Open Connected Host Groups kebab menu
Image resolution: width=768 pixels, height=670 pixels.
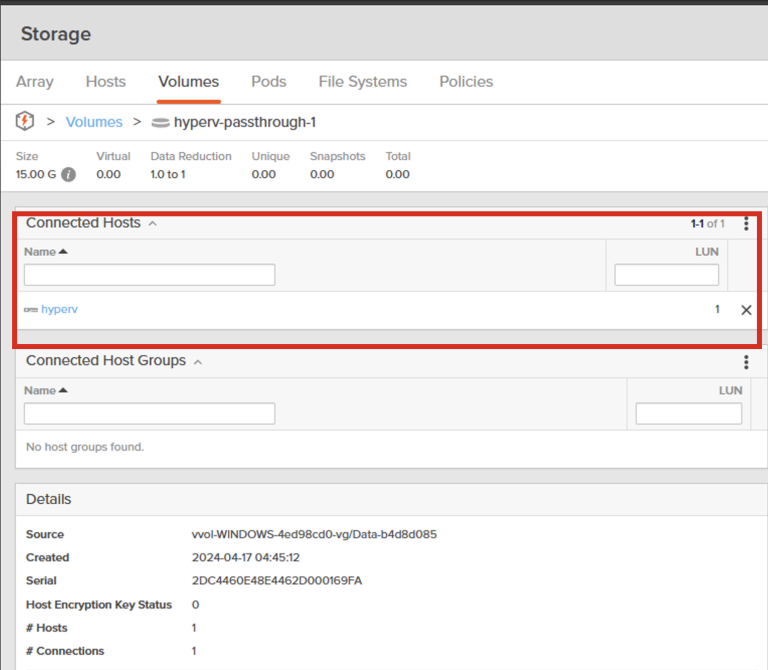pyautogui.click(x=746, y=362)
